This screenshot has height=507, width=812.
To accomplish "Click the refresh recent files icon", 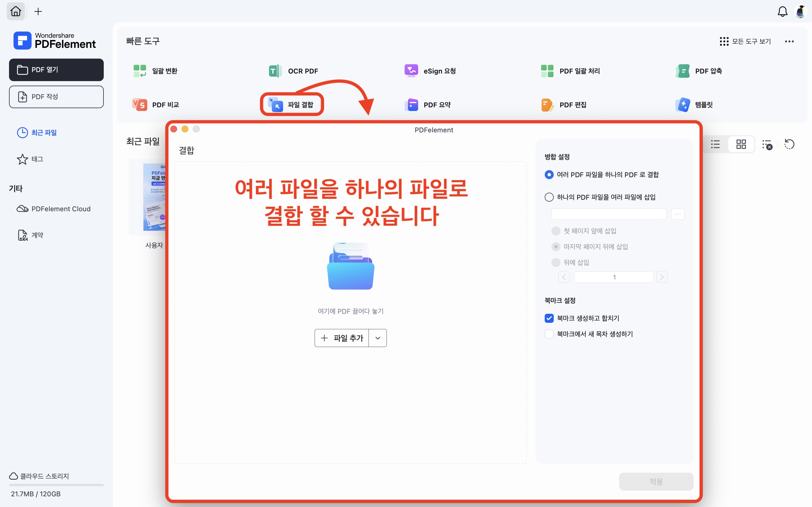I will pos(789,144).
